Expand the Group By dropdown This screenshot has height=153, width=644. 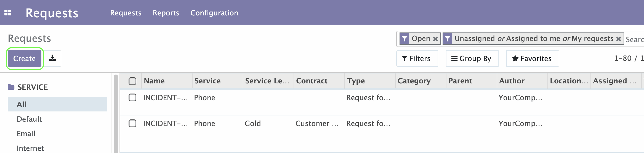(472, 58)
